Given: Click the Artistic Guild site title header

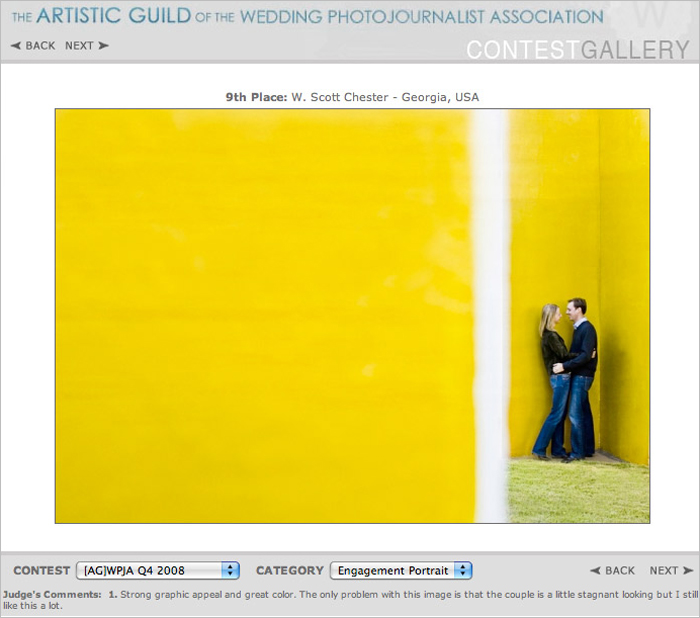Looking at the screenshot, I should click(x=308, y=17).
